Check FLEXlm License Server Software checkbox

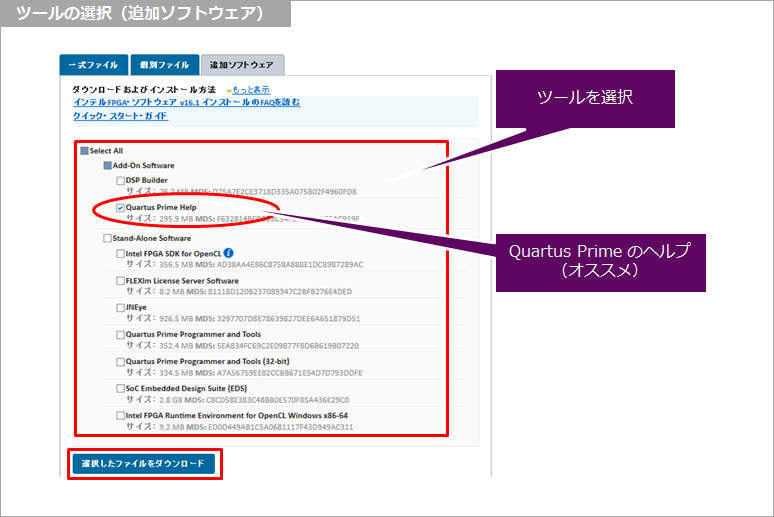coord(120,281)
